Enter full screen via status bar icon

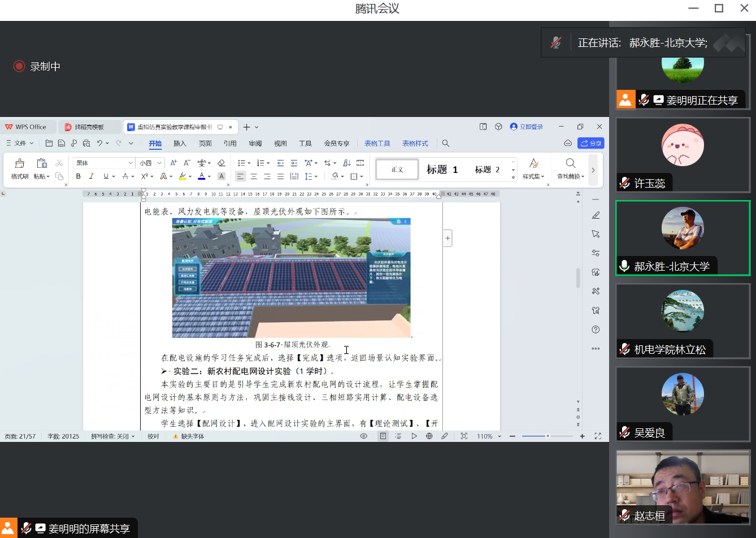[598, 436]
